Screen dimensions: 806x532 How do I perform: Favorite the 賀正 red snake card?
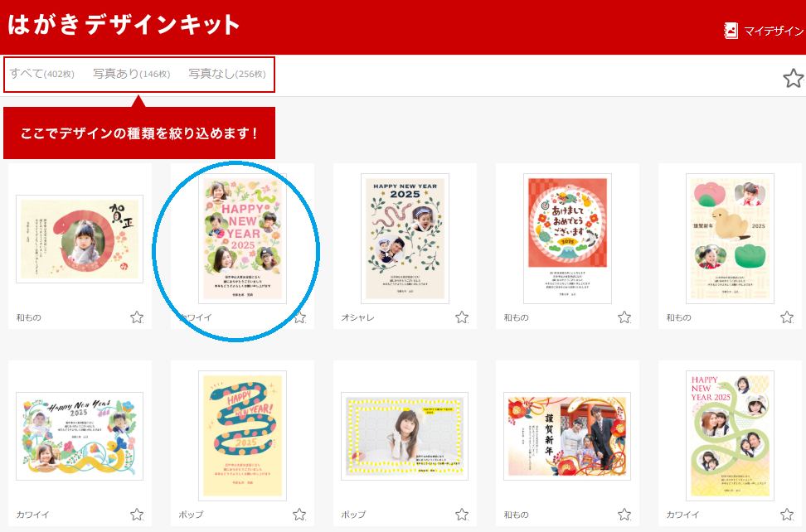137,317
